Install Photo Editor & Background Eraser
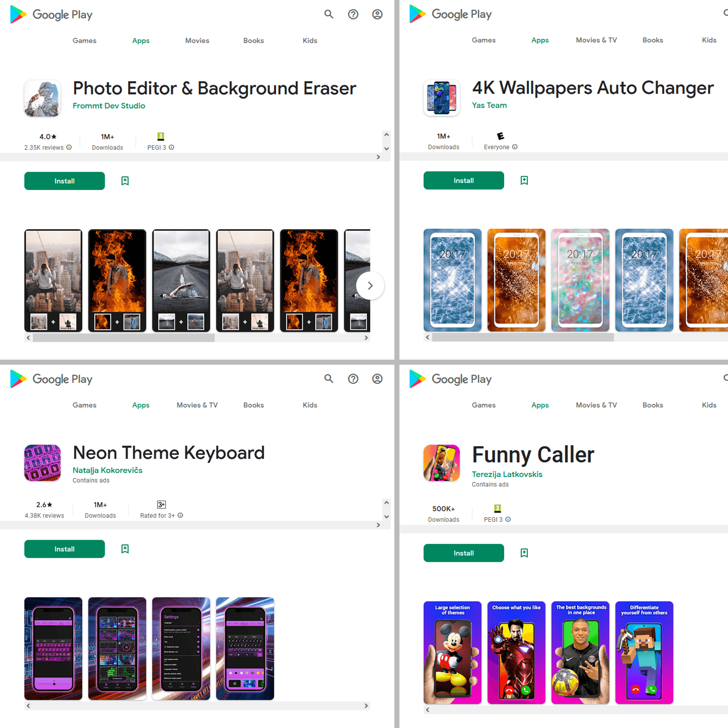Viewport: 728px width, 728px height. pos(64,181)
